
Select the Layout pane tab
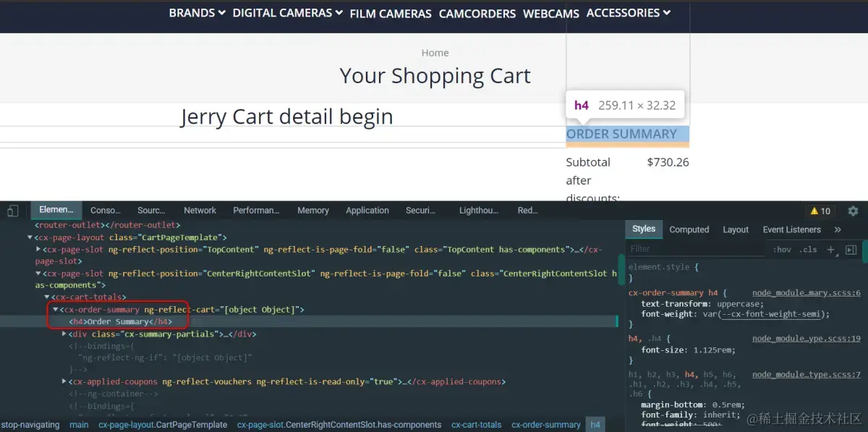(x=736, y=229)
